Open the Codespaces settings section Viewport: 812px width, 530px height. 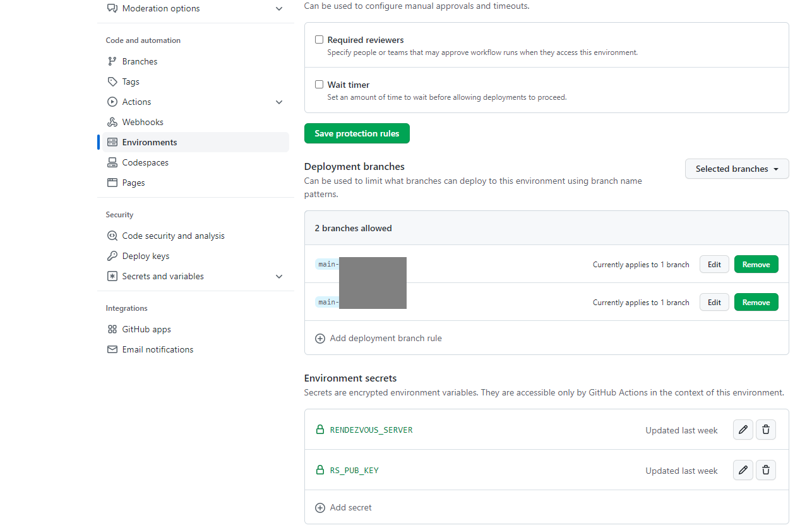click(x=144, y=162)
